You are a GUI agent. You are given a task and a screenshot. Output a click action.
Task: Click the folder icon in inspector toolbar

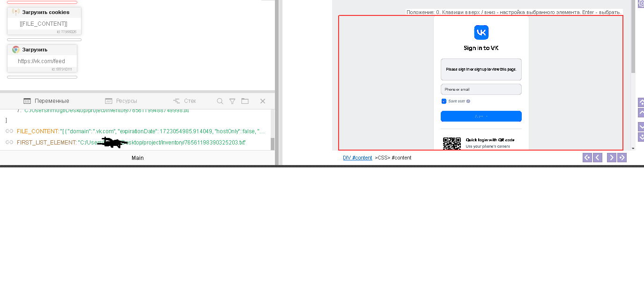tap(245, 101)
